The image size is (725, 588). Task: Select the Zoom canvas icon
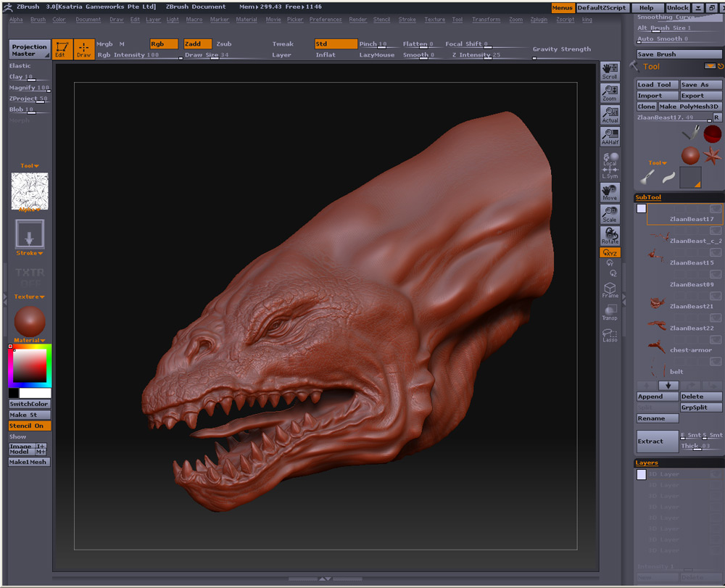610,93
